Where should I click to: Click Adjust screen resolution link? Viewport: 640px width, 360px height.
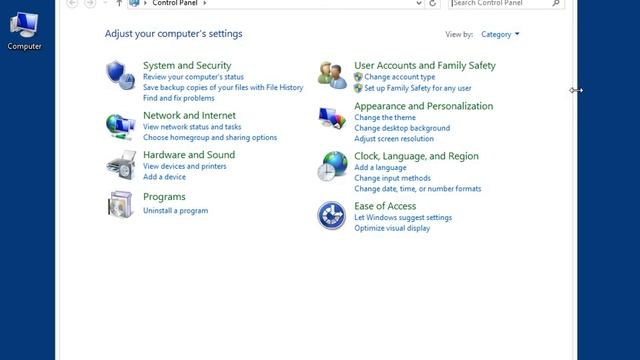pos(394,138)
